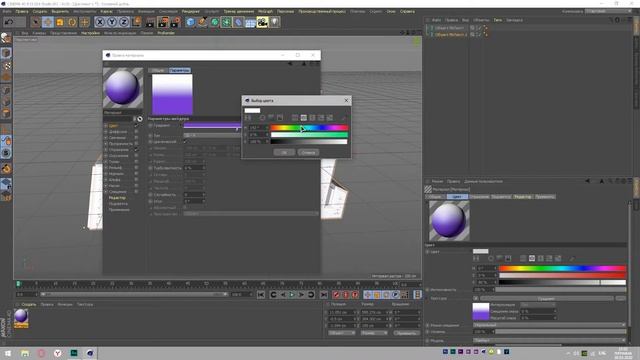The width and height of the screenshot is (640, 360).
Task: Open the Теги menu in the Object Manager
Action: [498, 20]
